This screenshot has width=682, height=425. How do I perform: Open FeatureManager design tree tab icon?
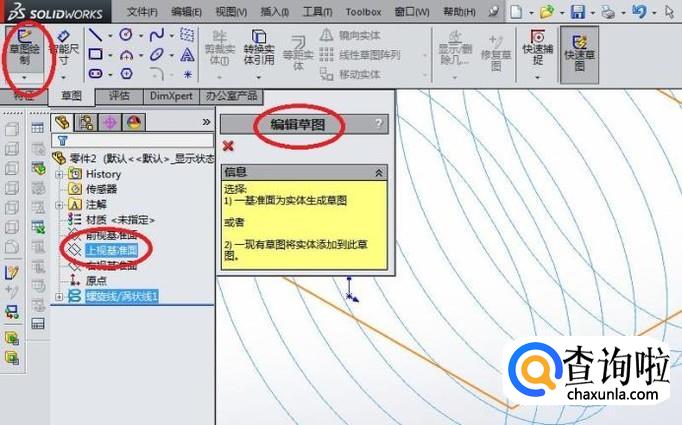(x=62, y=122)
